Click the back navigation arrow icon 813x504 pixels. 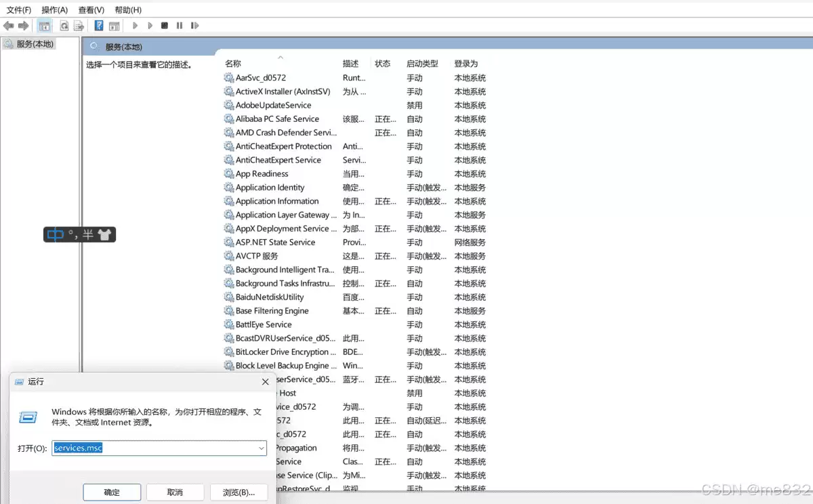[8, 25]
